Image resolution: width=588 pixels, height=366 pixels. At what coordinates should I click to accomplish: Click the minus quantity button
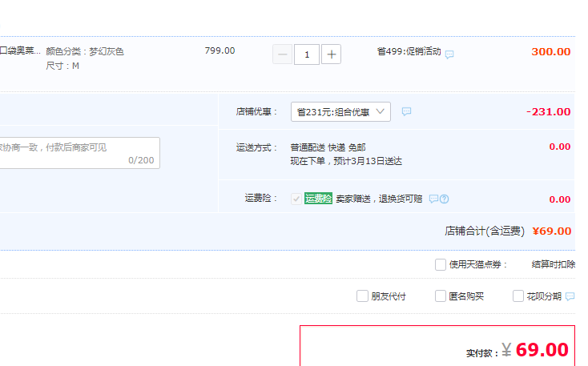tap(282, 54)
